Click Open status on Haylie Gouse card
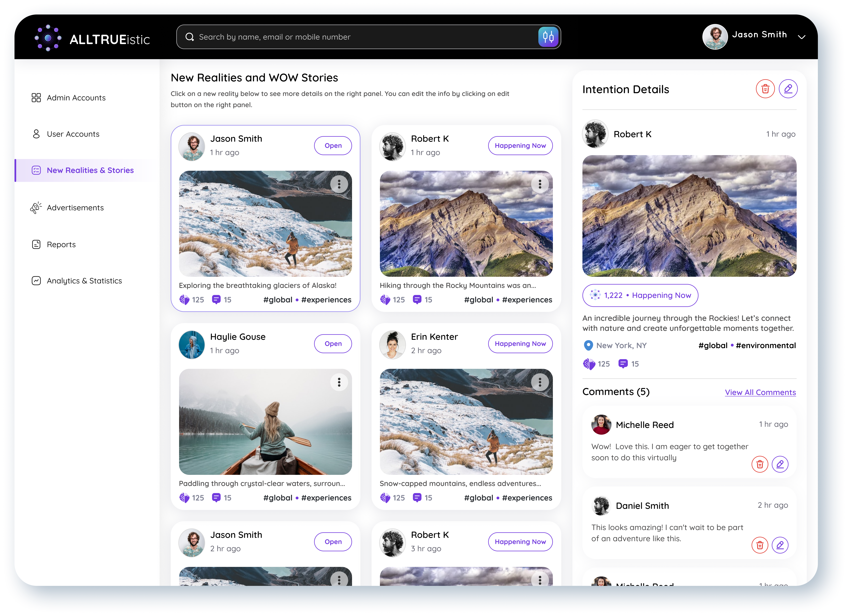The image size is (848, 616). point(333,343)
